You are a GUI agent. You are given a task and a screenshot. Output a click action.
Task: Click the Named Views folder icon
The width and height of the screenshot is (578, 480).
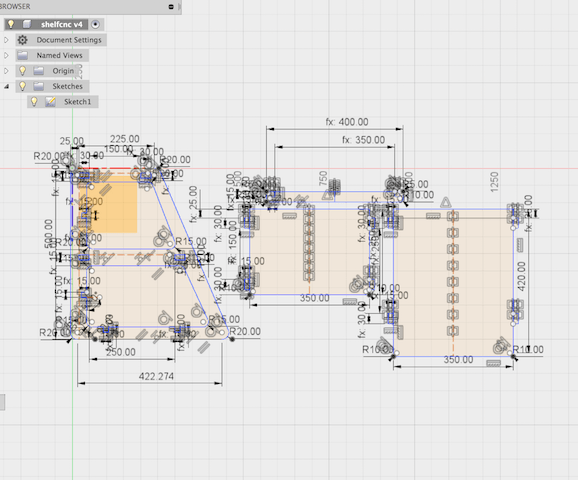tap(22, 55)
